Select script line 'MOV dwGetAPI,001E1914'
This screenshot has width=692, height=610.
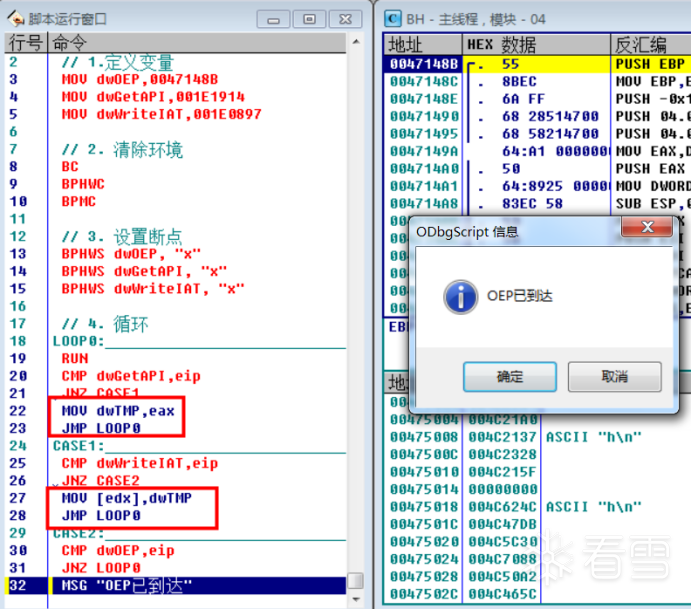coord(153,97)
